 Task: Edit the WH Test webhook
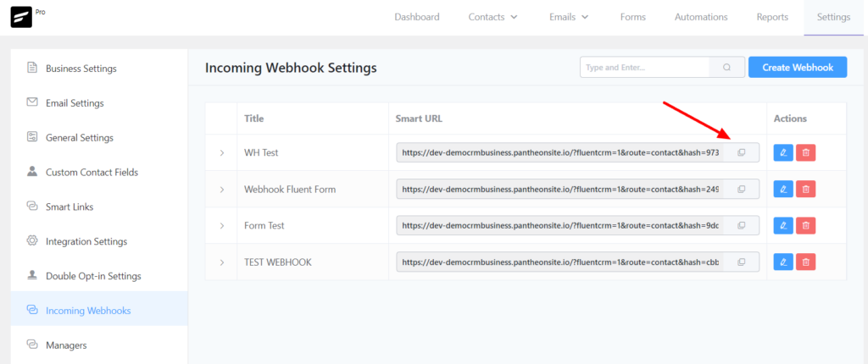pos(783,152)
